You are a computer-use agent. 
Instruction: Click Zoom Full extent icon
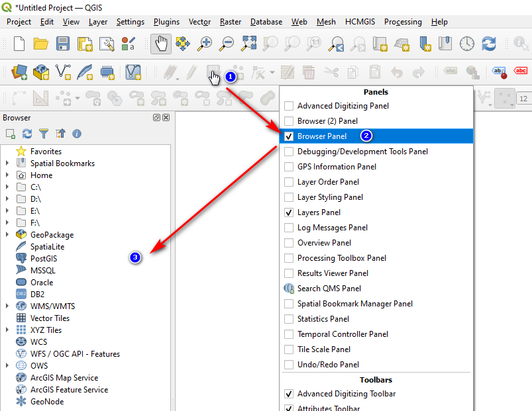pyautogui.click(x=248, y=44)
